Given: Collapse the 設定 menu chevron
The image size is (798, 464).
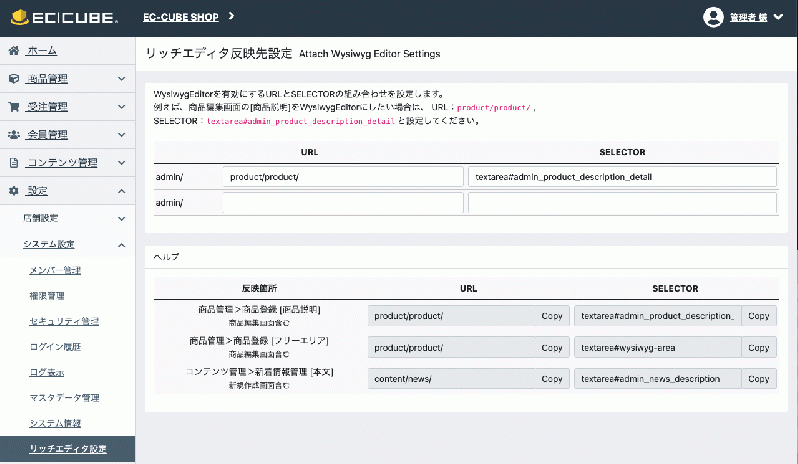Looking at the screenshot, I should click(x=122, y=191).
